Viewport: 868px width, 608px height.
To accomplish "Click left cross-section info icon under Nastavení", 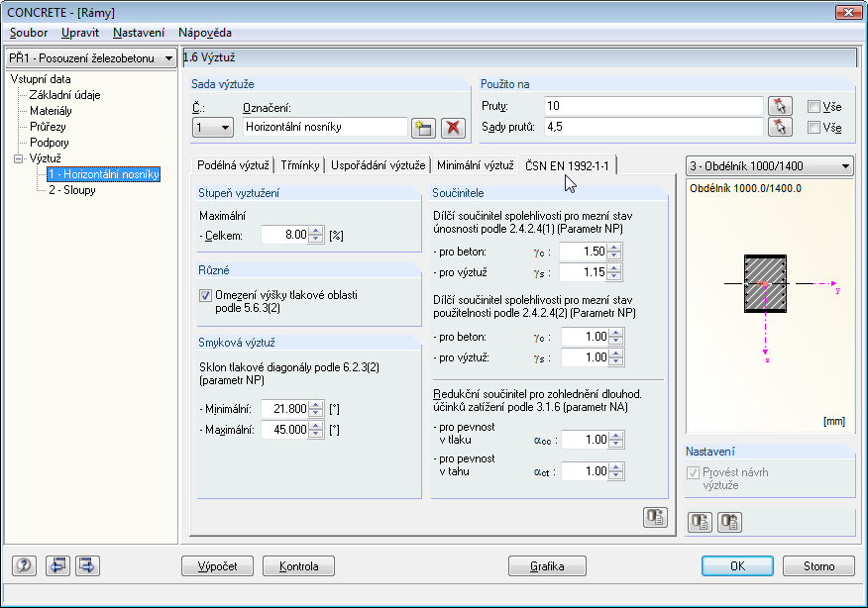I will point(700,522).
